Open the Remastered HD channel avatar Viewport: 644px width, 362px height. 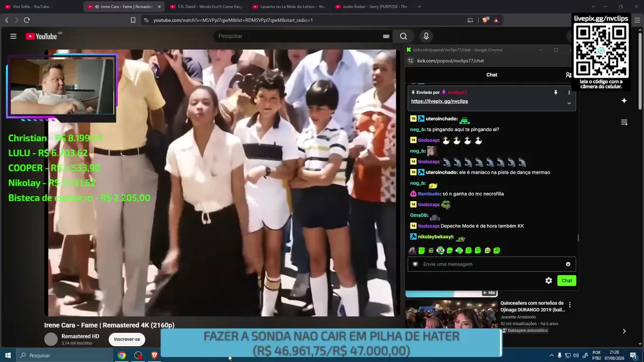point(51,339)
